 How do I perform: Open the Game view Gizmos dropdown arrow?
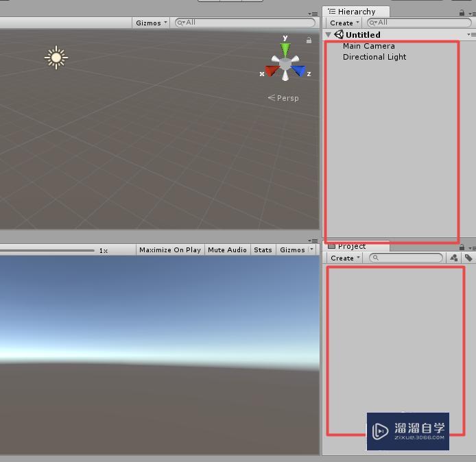[x=311, y=250]
